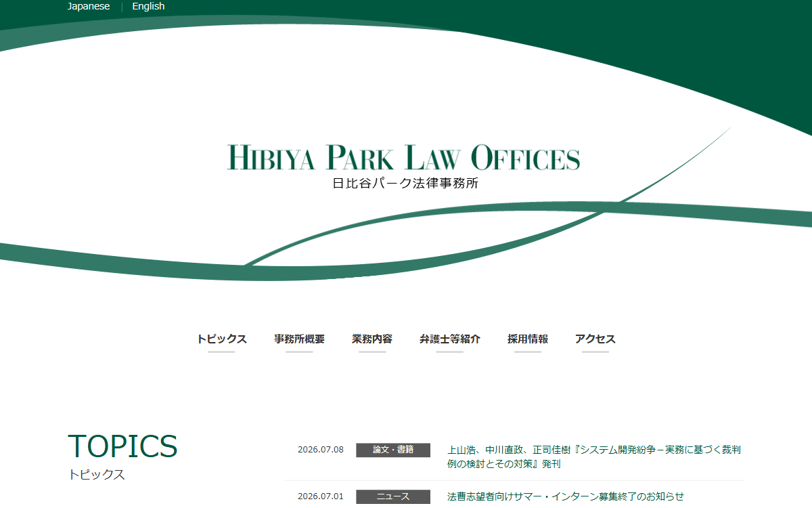812x508 pixels.
Task: Switch site language to Japanese
Action: [89, 6]
